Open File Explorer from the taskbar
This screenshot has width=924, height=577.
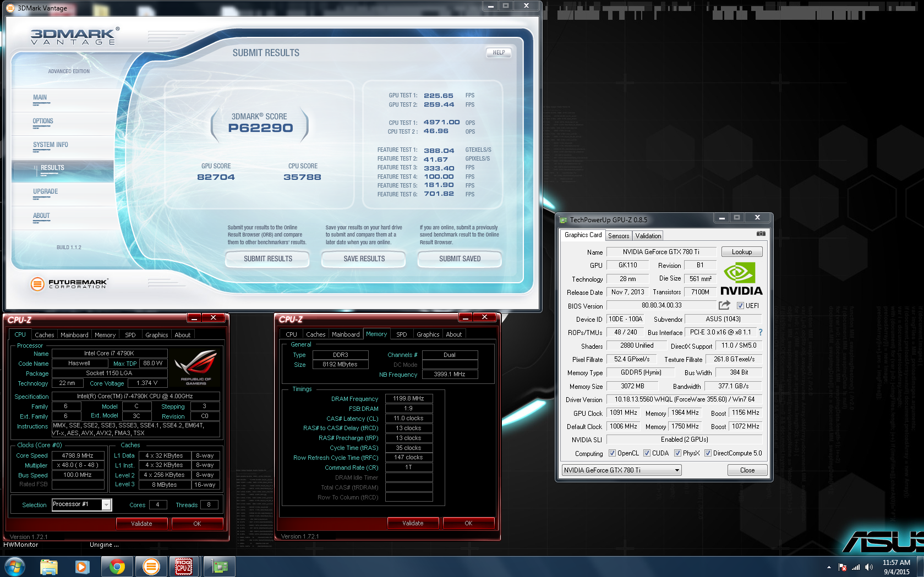tap(49, 567)
